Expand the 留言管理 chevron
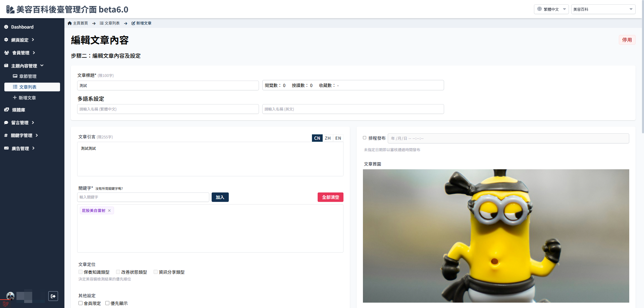 [x=33, y=123]
